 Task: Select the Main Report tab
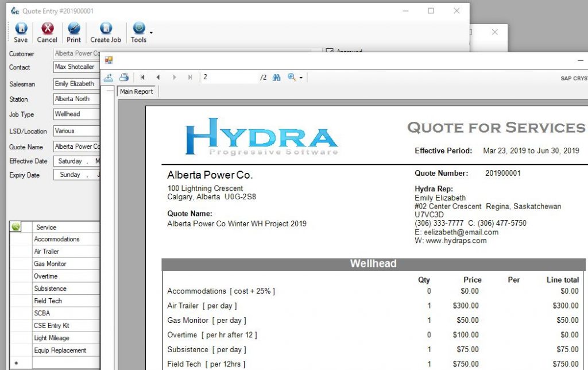pyautogui.click(x=137, y=91)
